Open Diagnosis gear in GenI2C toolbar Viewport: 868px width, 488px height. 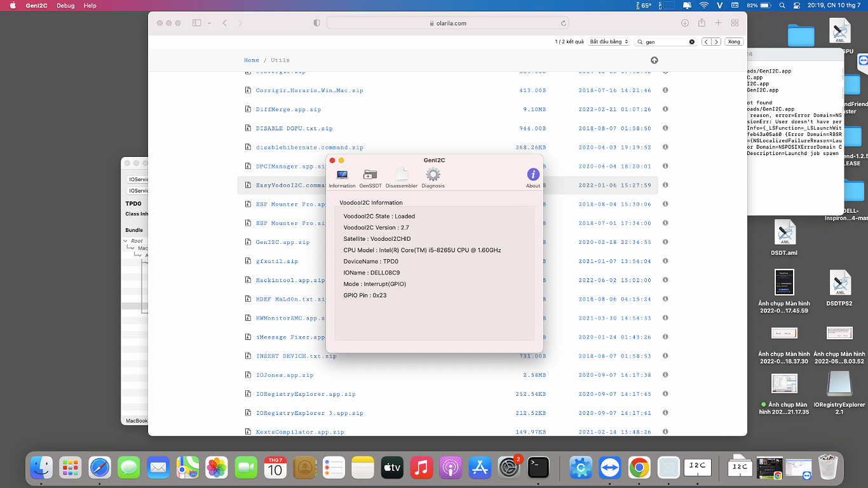click(433, 178)
